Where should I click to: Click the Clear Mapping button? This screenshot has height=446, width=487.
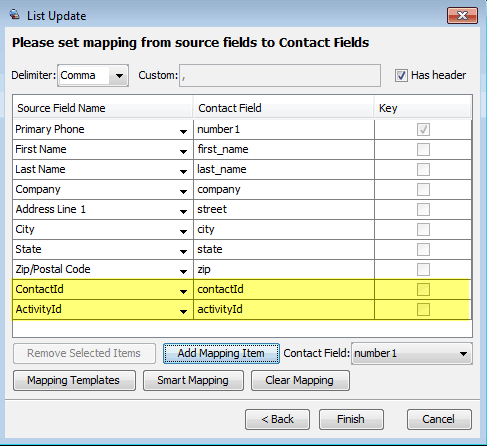tap(300, 380)
